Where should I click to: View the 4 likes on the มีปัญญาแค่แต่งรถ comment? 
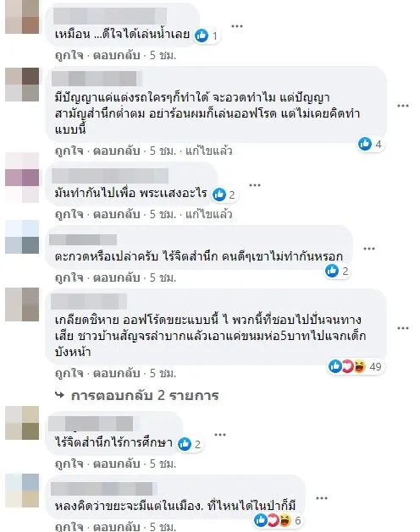[x=370, y=144]
